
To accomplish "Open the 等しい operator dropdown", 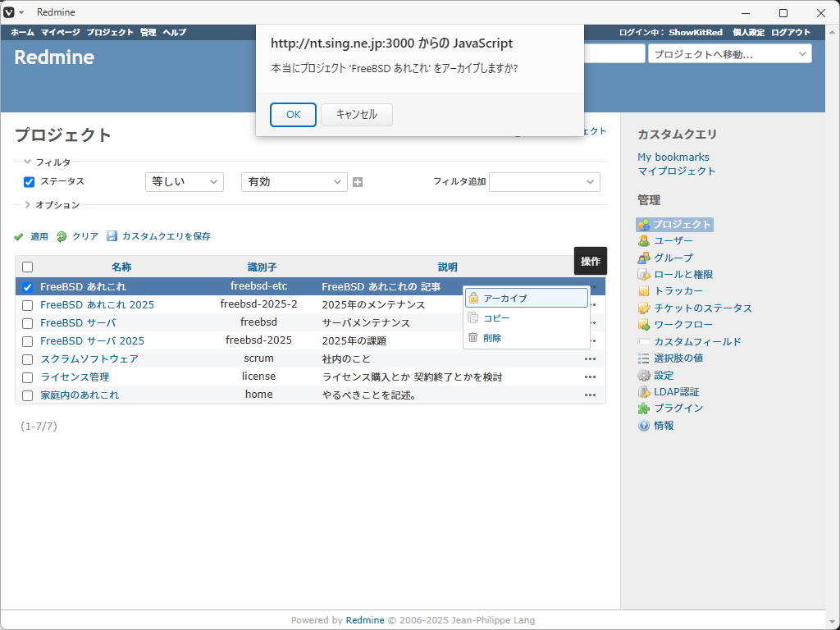I will coord(185,182).
